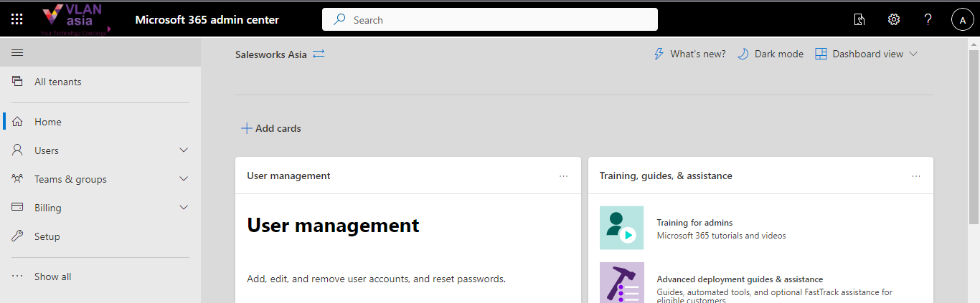Click the What's new lightning icon

pos(659,54)
